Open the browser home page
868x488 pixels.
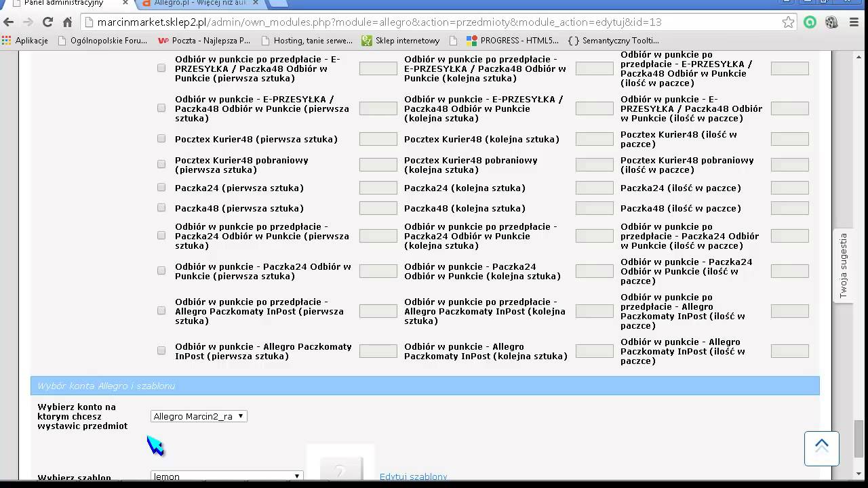pos(67,22)
